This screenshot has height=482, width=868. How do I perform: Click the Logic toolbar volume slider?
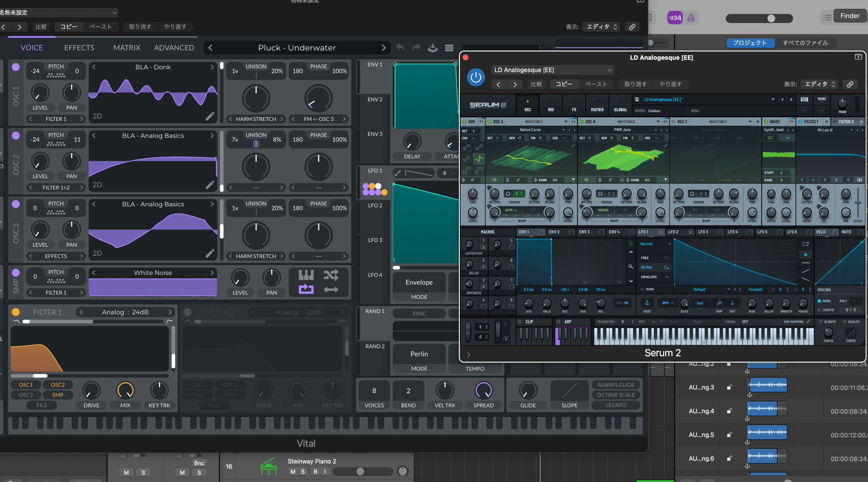[759, 18]
